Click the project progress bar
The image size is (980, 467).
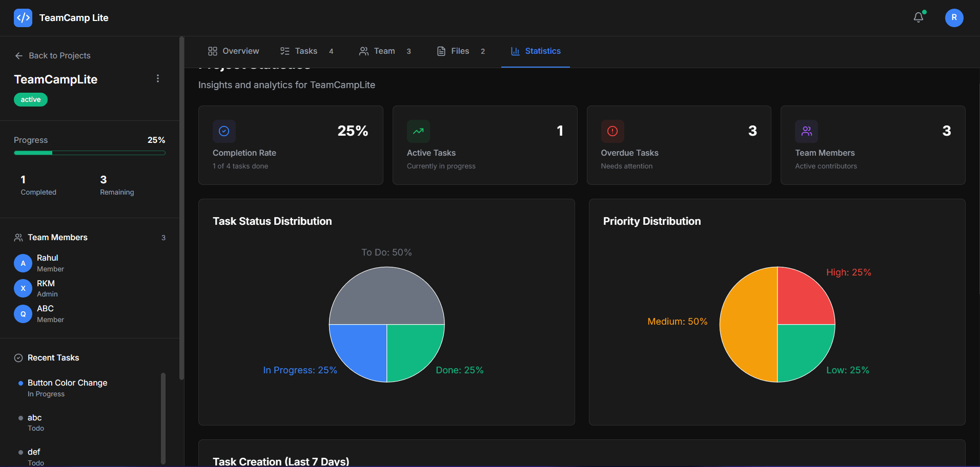point(90,153)
